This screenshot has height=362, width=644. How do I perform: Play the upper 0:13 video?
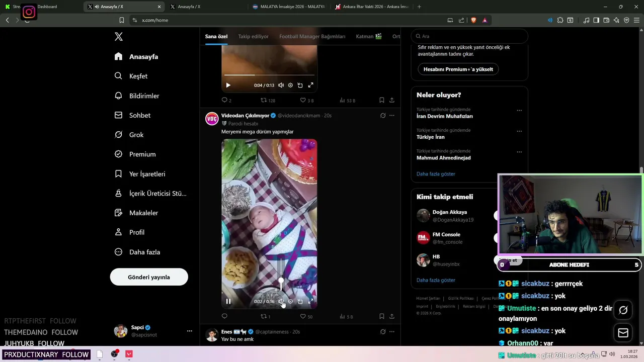click(x=228, y=85)
